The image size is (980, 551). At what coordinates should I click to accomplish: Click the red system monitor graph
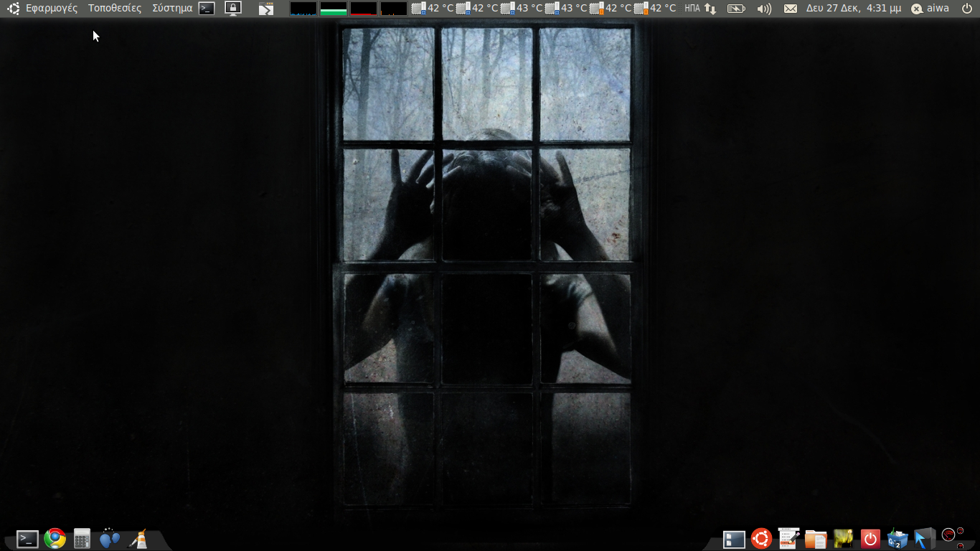point(364,9)
